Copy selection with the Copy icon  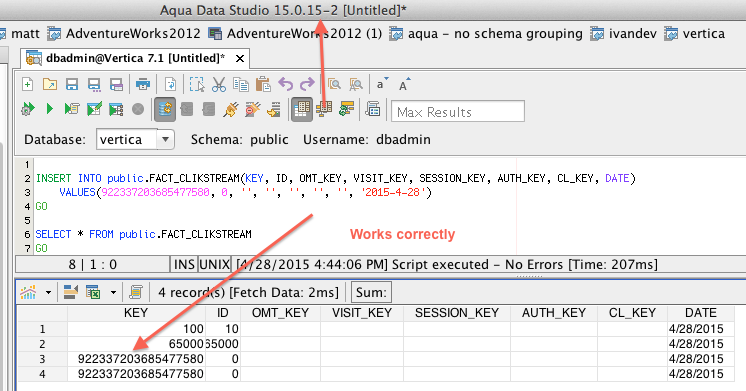tap(241, 85)
